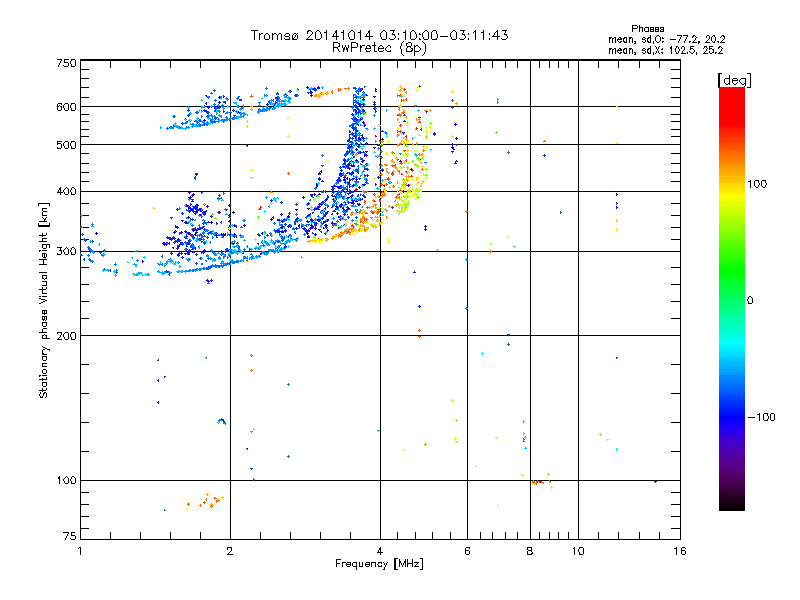Image resolution: width=800 pixels, height=600 pixels.
Task: Click the y-axis tick label "400"
Action: (x=67, y=192)
